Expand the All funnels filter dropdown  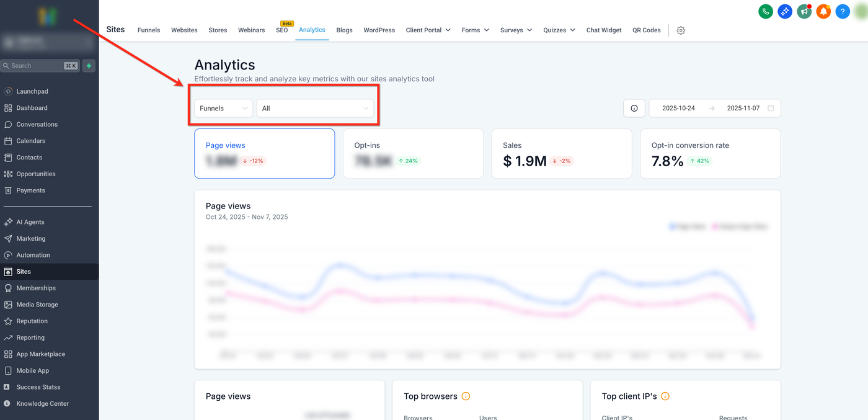(x=315, y=109)
